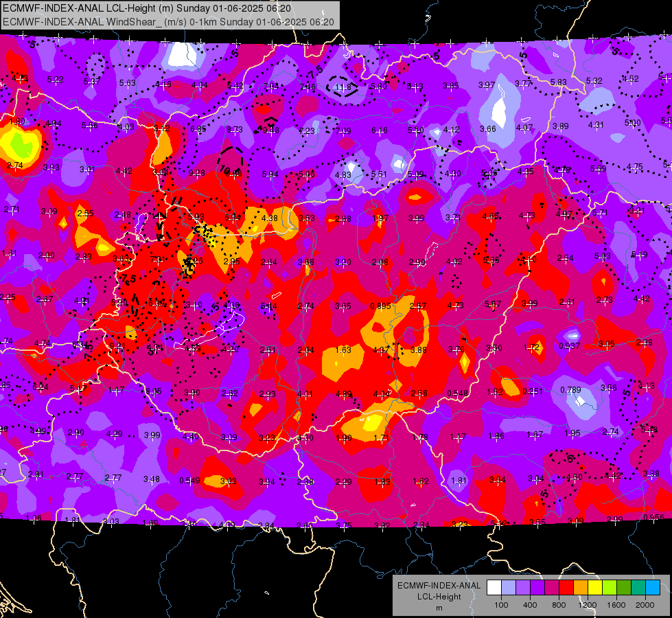672x618 pixels.
Task: Click the magenta legend swatch
Action: coord(552,588)
